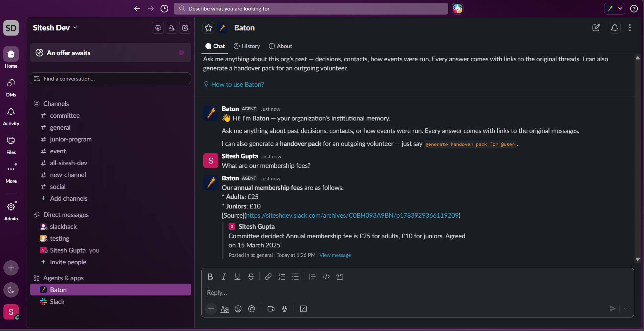Click the Reply message field

coord(417,292)
